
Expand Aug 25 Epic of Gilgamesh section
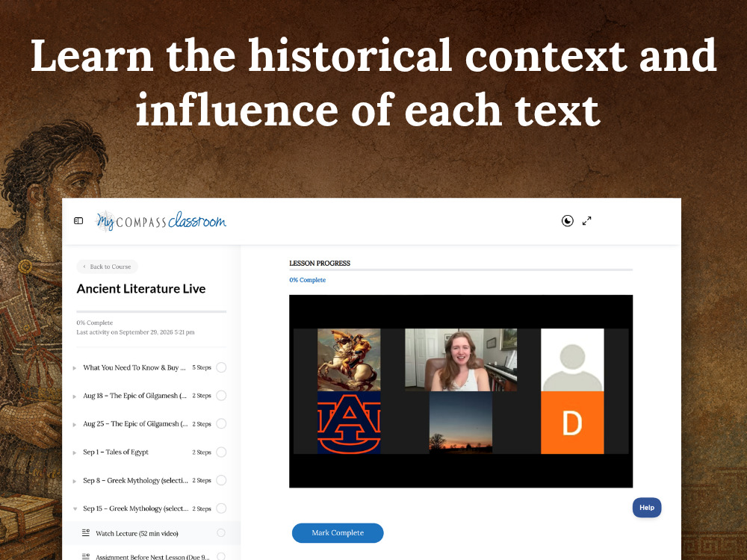(75, 424)
